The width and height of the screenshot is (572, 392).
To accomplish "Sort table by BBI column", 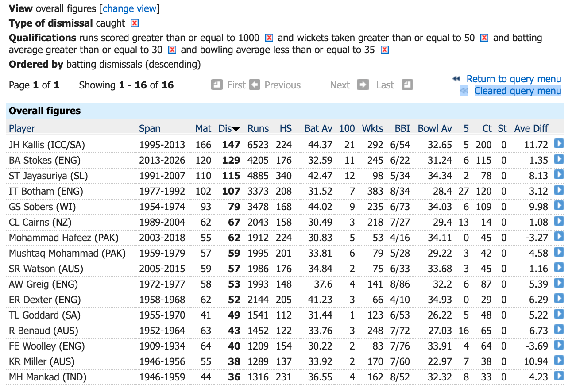I will pos(402,128).
